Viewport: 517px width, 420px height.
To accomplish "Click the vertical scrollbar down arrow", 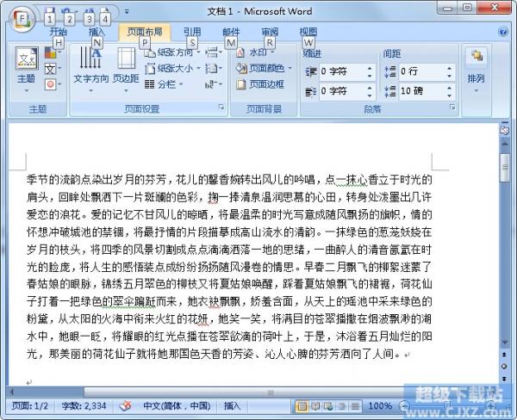I will click(504, 343).
